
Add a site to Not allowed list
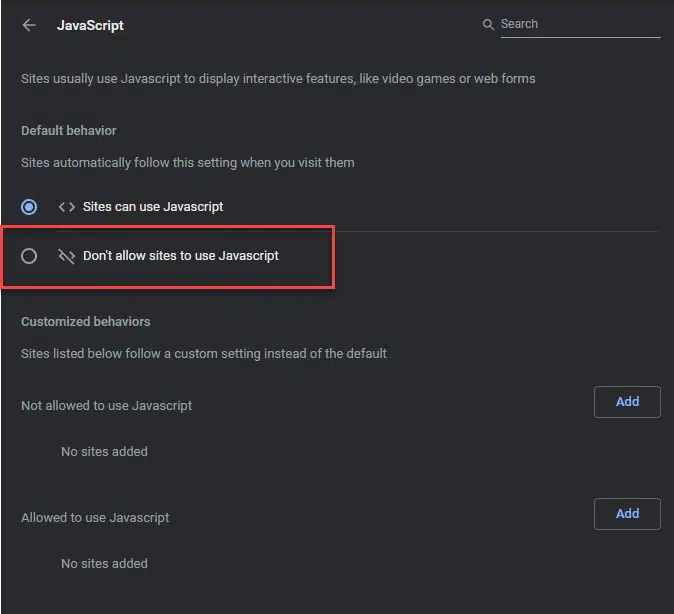click(627, 402)
